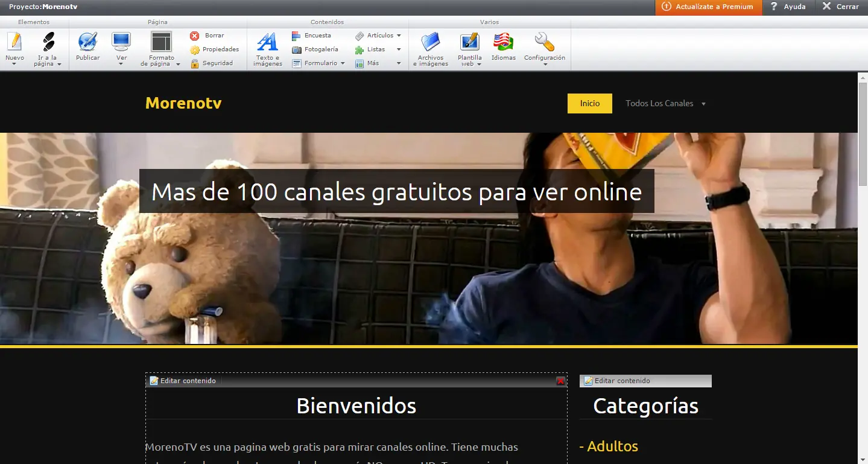Expand the Listas dropdown arrow

399,49
